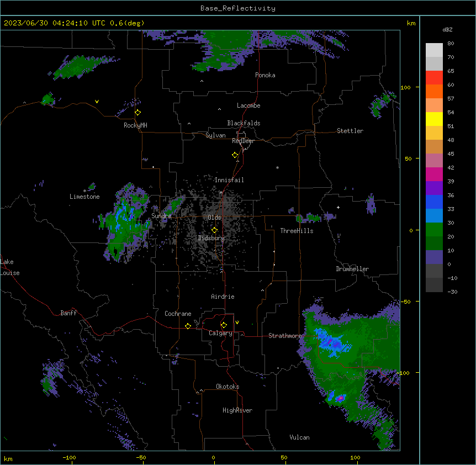Select the Lacombe city label
476x465 pixels.
248,105
